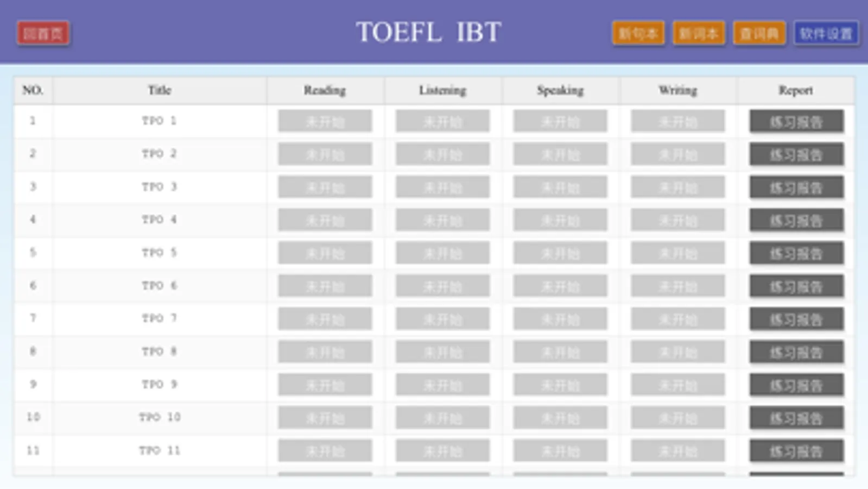This screenshot has height=489, width=868.
Task: Start TPO 5 Speaking section
Action: pyautogui.click(x=560, y=253)
